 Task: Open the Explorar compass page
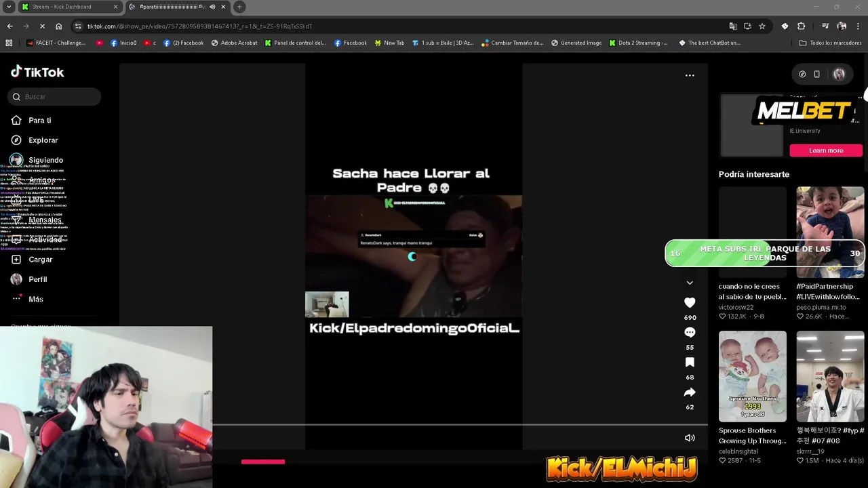(43, 140)
